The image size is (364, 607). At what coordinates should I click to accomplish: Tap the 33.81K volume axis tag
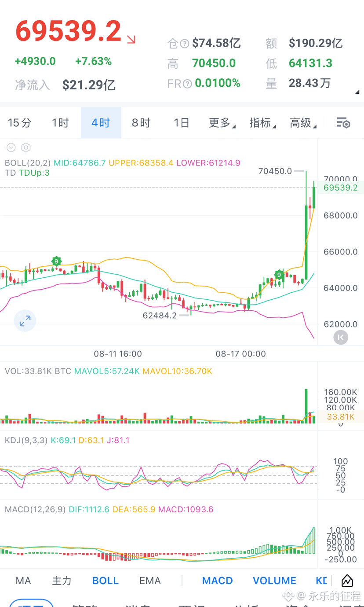click(340, 416)
